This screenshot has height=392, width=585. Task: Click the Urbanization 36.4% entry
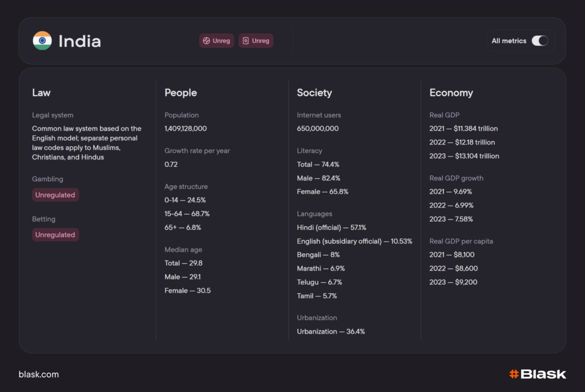click(331, 331)
